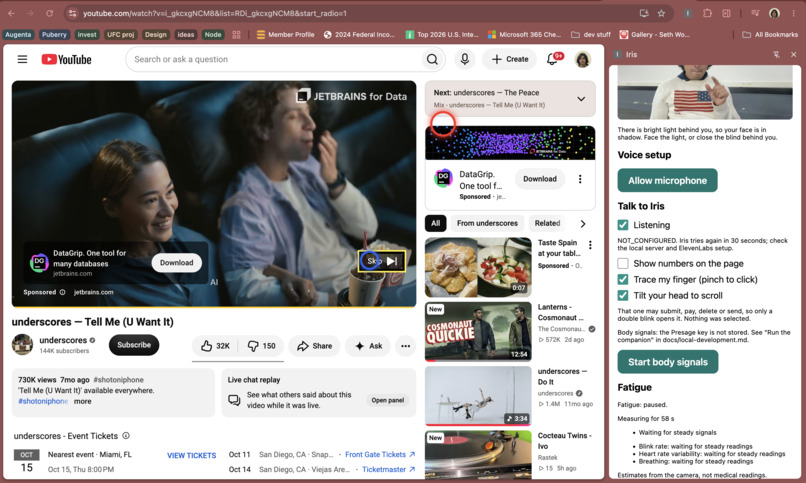806x483 pixels.
Task: Open the YouTube hamburger guide menu
Action: point(22,60)
